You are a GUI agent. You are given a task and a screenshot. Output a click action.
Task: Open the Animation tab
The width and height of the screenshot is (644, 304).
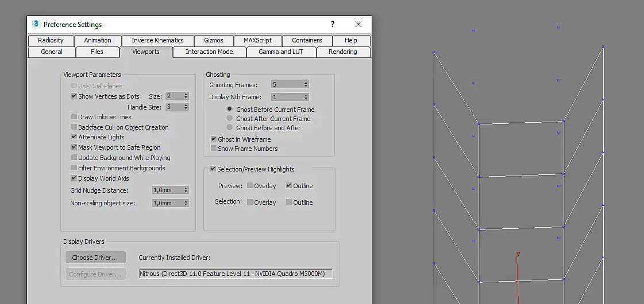(97, 40)
